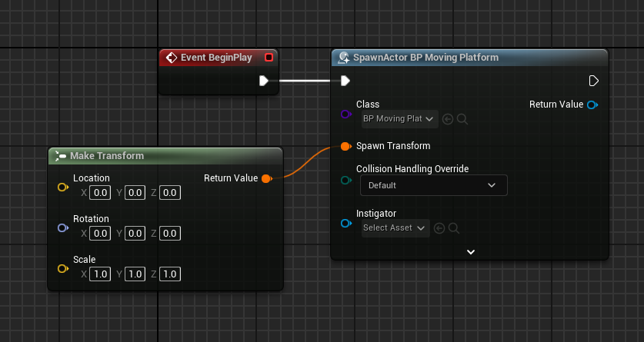The image size is (644, 342).
Task: Click the blue Return Value pin on SpawnActor
Action: click(592, 105)
